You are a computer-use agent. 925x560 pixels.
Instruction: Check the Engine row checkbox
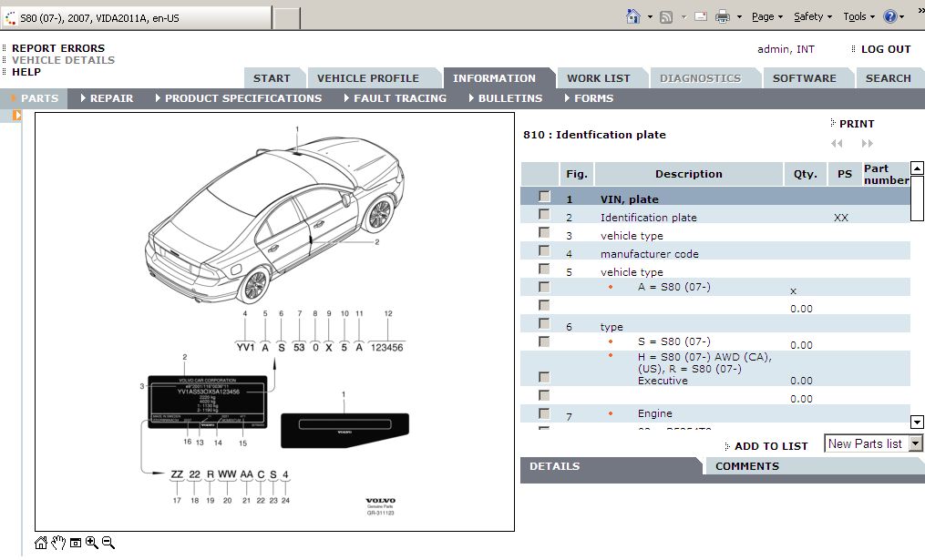click(544, 413)
